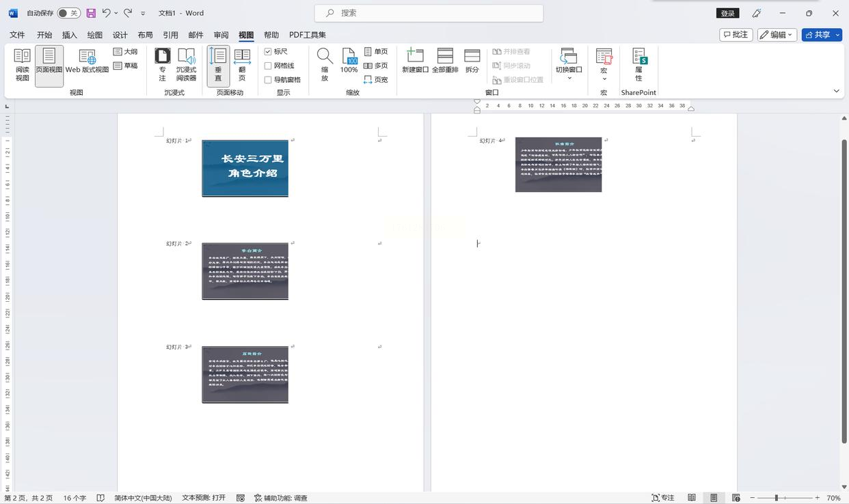Open the Home tab (开始)
Screen dimensions: 849x504
tap(44, 35)
